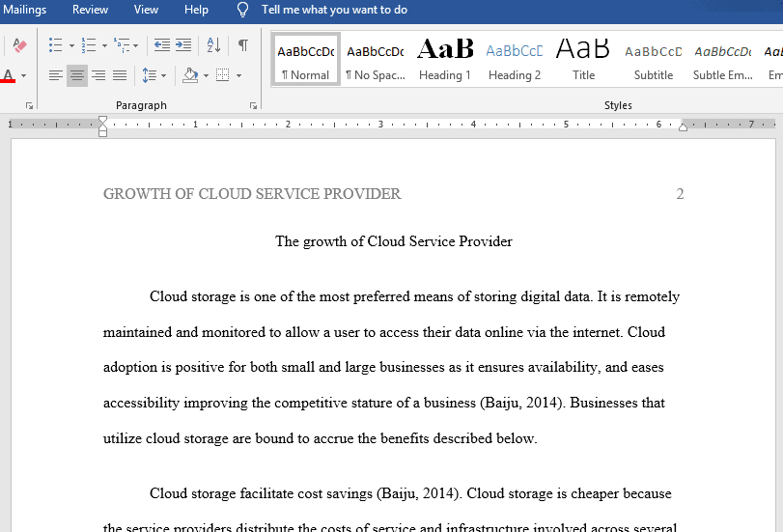Apply bullet list formatting
783x532 pixels.
coord(55,45)
